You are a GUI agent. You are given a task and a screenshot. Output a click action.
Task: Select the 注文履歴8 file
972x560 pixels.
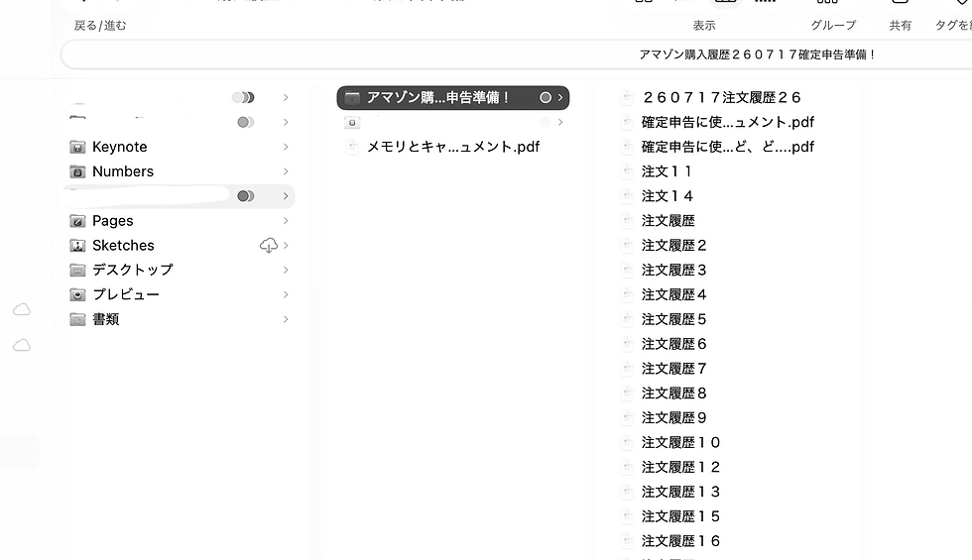[x=673, y=393]
